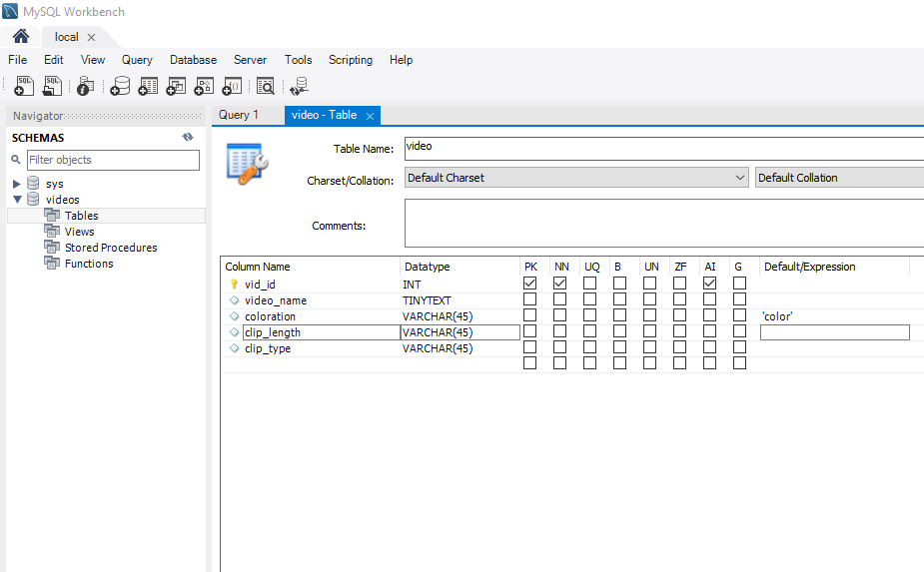Check UQ for vid_id
Image resolution: width=924 pixels, height=572 pixels.
(589, 284)
